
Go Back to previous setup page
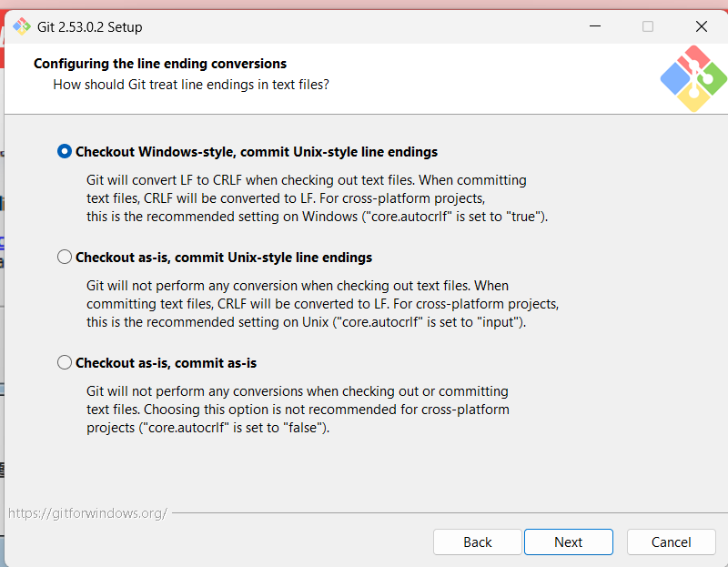[x=477, y=542]
